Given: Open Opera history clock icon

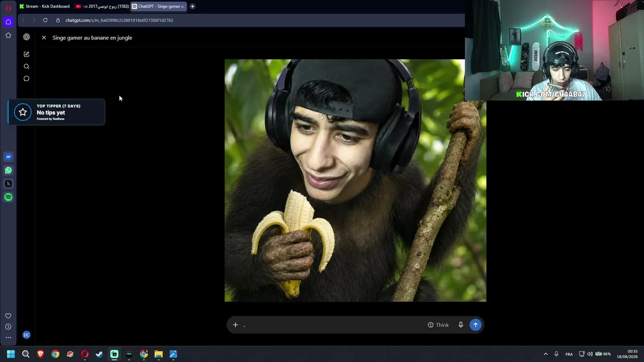Looking at the screenshot, I should coord(8,327).
